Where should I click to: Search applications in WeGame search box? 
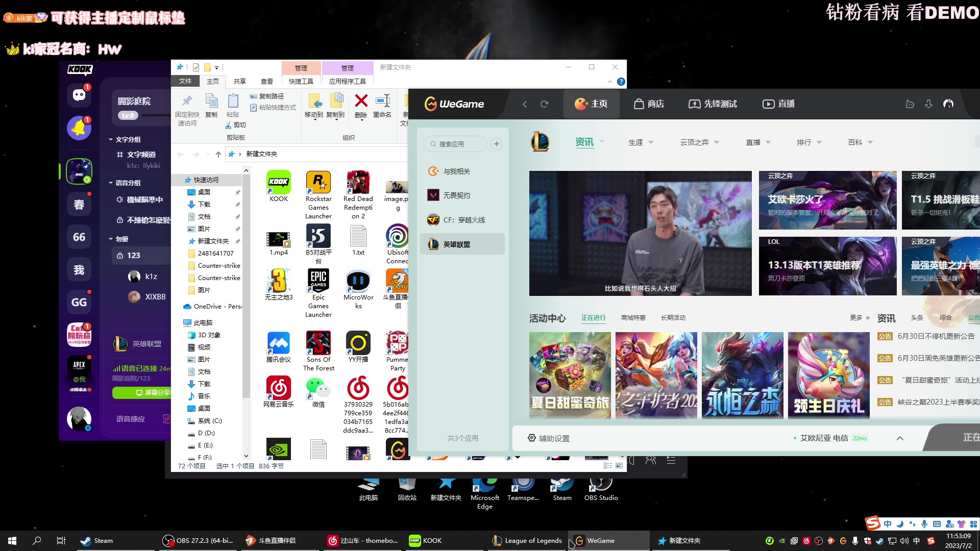455,144
